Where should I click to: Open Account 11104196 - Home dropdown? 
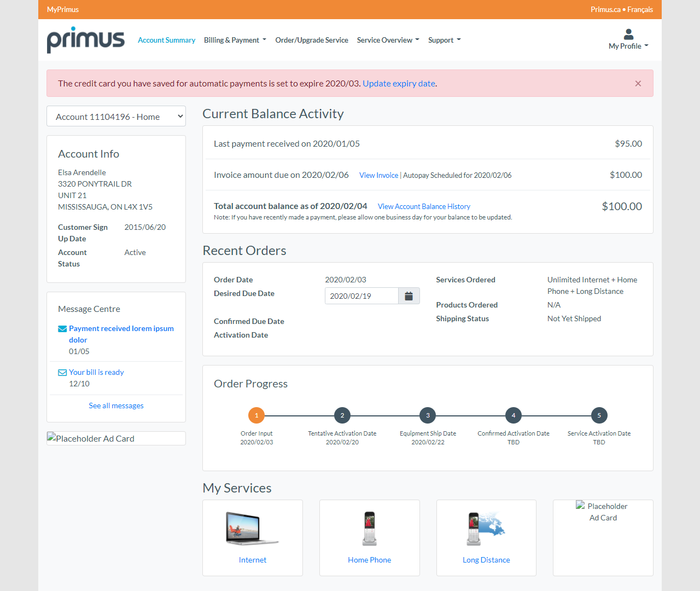point(116,116)
